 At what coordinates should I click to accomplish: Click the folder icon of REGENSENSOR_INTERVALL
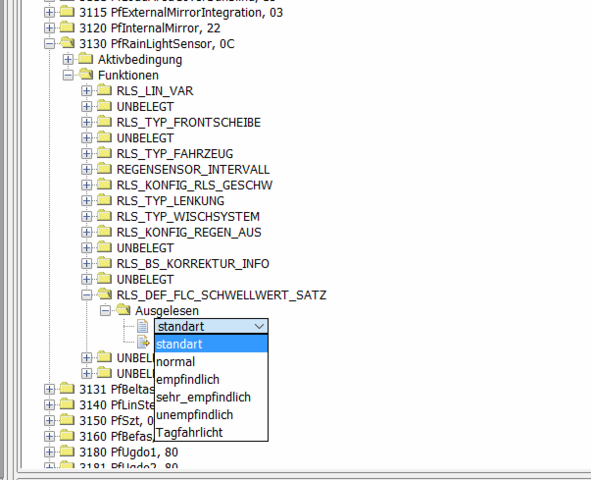click(104, 169)
